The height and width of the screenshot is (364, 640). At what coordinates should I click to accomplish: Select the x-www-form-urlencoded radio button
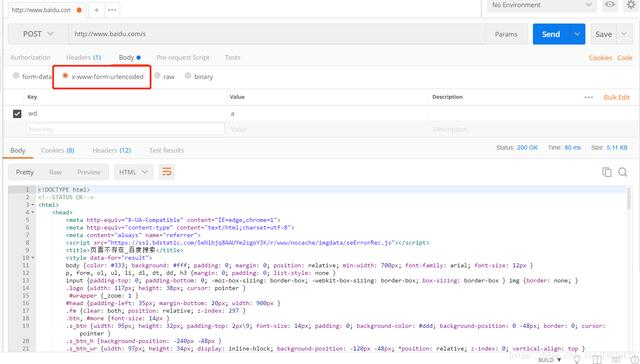[65, 75]
